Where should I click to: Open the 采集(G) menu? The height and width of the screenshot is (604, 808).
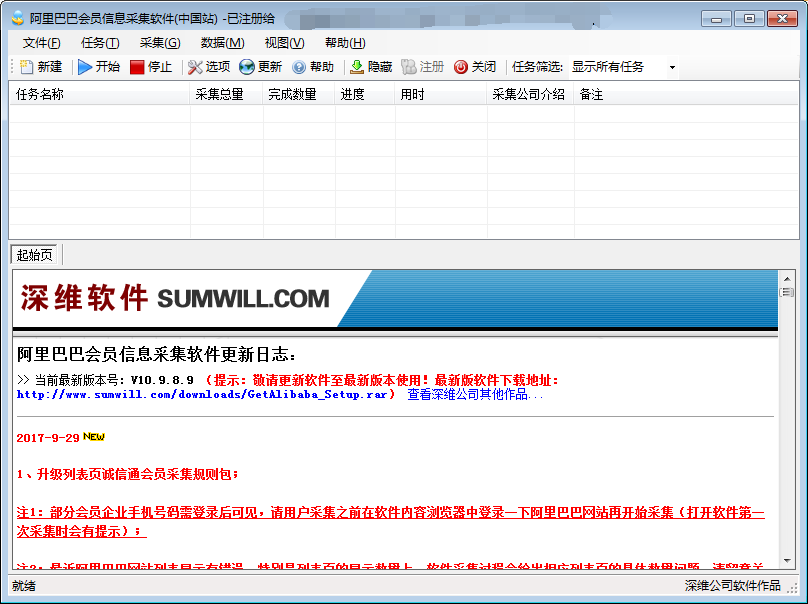[x=160, y=43]
